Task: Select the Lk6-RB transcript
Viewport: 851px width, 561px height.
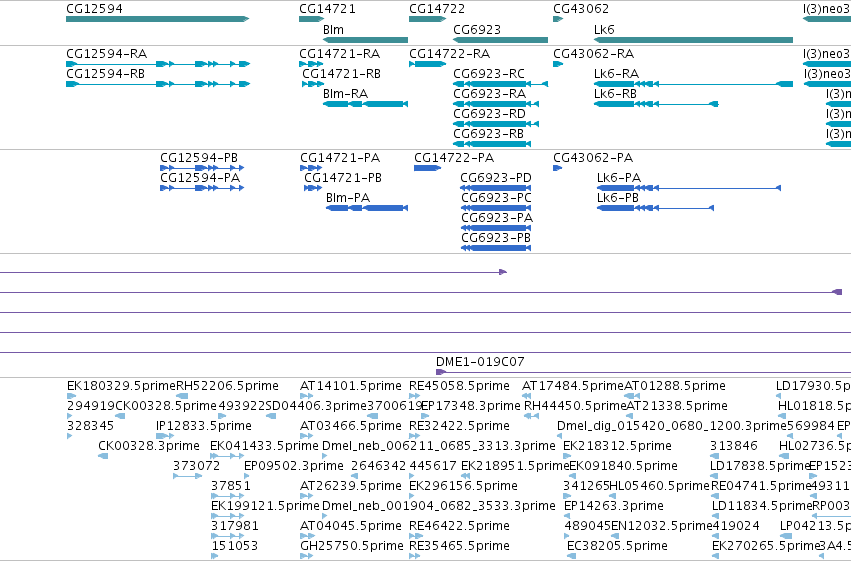Action: (656, 104)
